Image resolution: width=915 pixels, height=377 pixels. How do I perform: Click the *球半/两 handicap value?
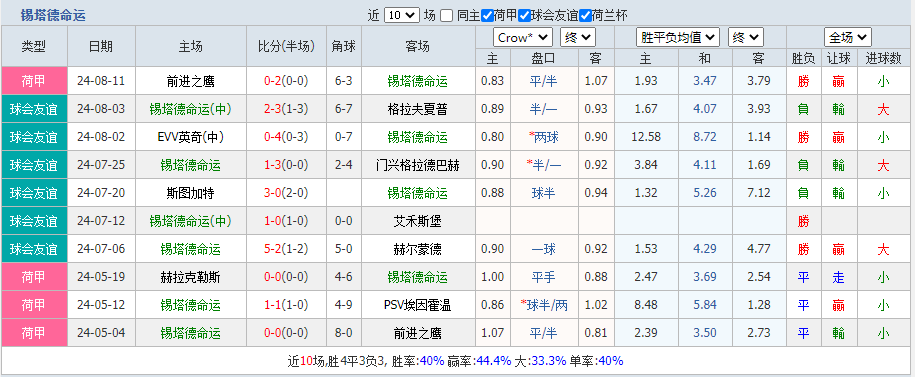pos(544,305)
